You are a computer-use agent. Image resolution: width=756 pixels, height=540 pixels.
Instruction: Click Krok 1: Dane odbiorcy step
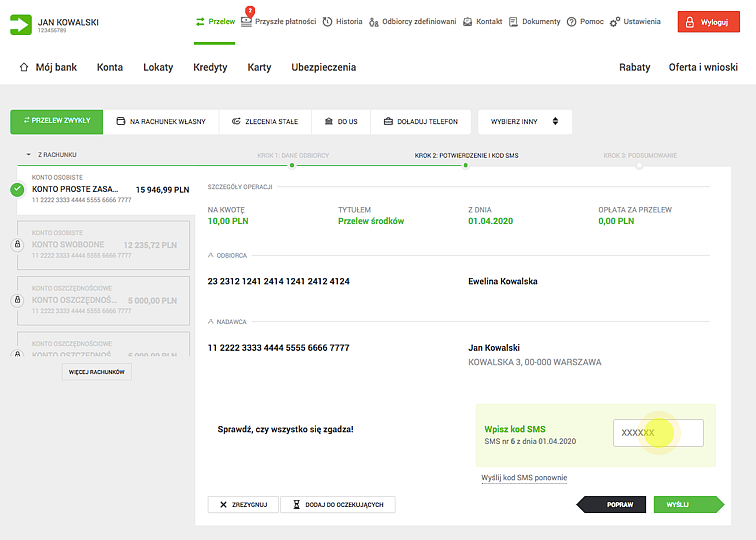point(293,155)
